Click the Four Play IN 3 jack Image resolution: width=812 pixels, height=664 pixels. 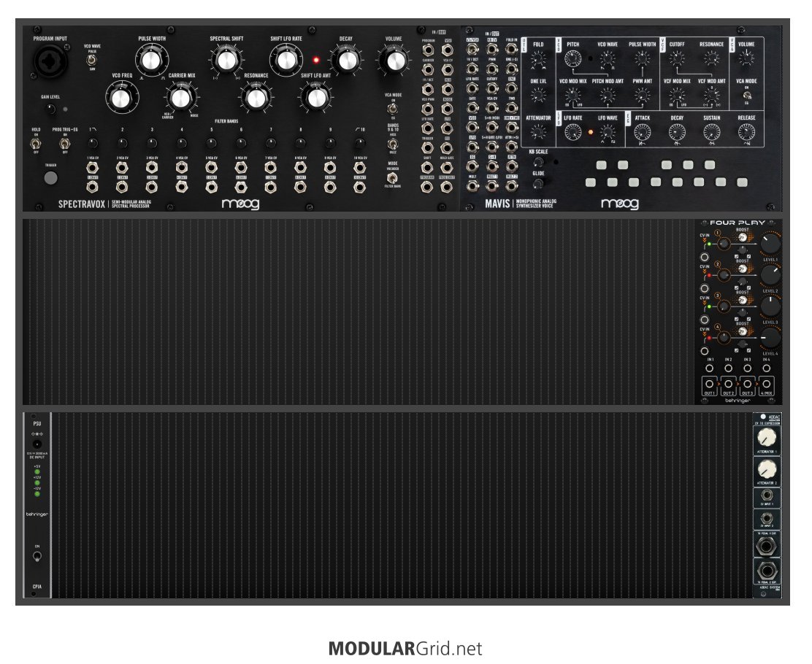coord(747,368)
